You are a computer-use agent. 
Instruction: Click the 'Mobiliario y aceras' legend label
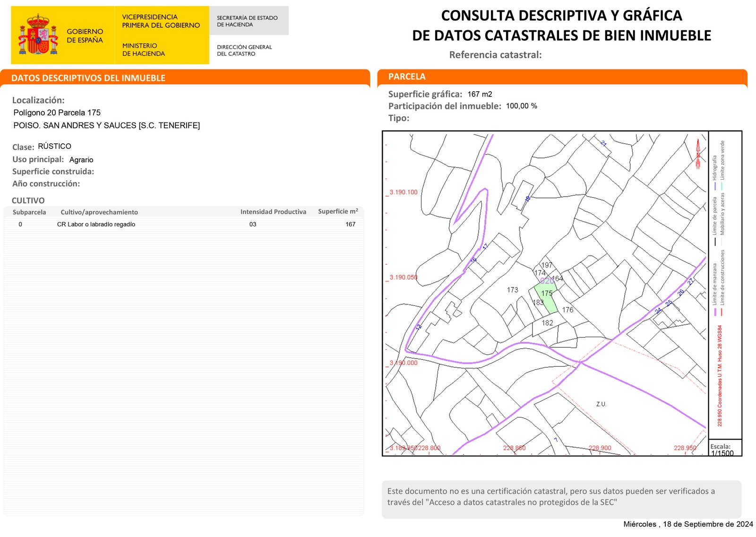point(722,214)
